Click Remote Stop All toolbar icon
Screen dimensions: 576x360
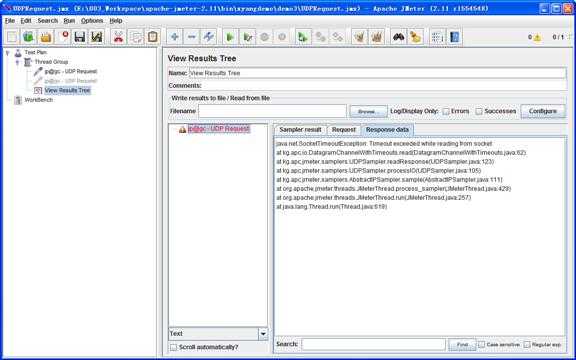point(320,37)
